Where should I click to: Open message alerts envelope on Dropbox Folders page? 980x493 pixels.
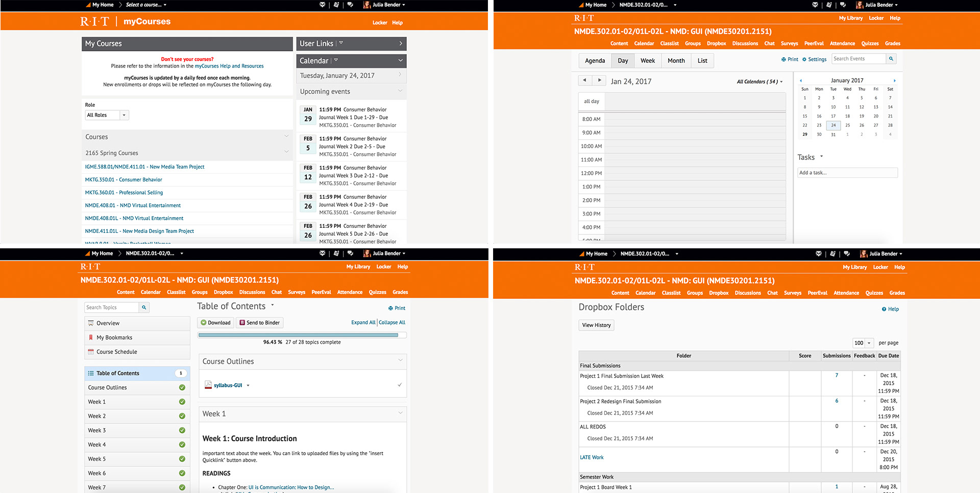click(x=819, y=253)
